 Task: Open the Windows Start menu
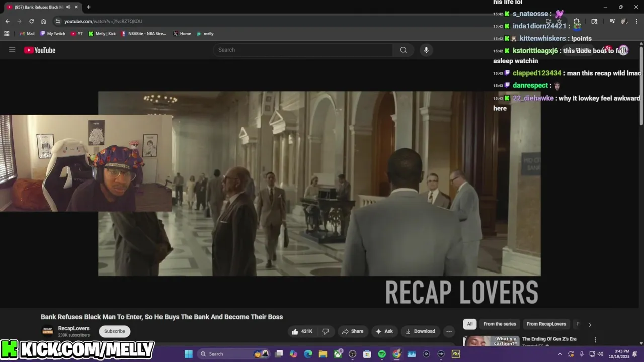[188, 354]
